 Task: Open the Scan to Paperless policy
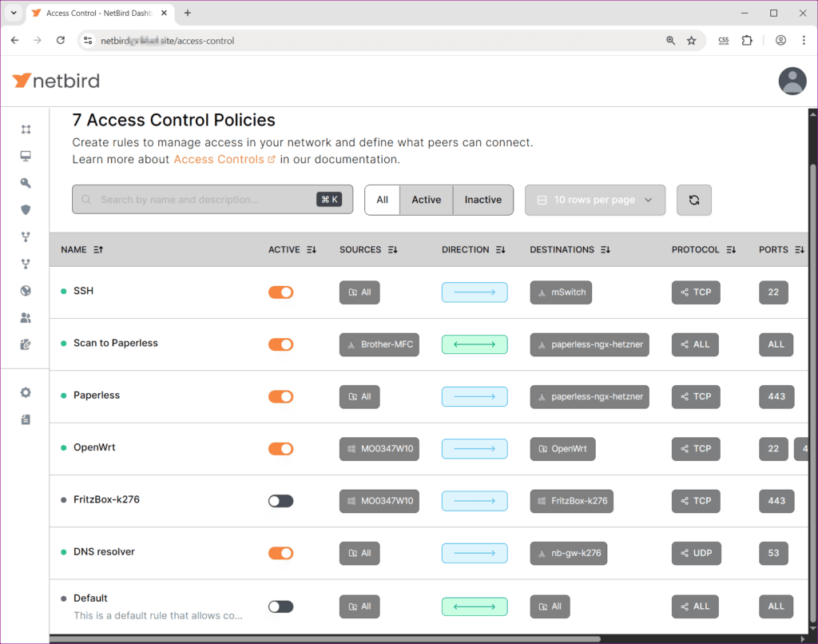115,343
